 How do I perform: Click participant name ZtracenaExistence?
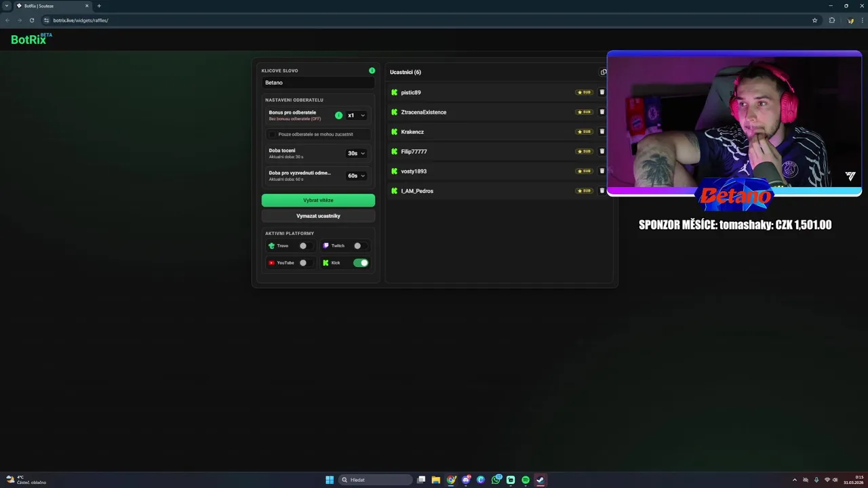424,112
